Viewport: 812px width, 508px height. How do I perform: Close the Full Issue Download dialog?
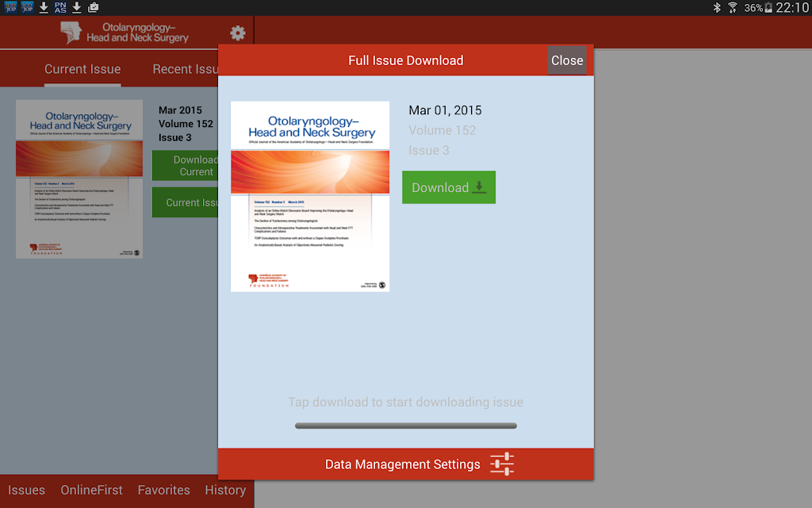tap(567, 60)
